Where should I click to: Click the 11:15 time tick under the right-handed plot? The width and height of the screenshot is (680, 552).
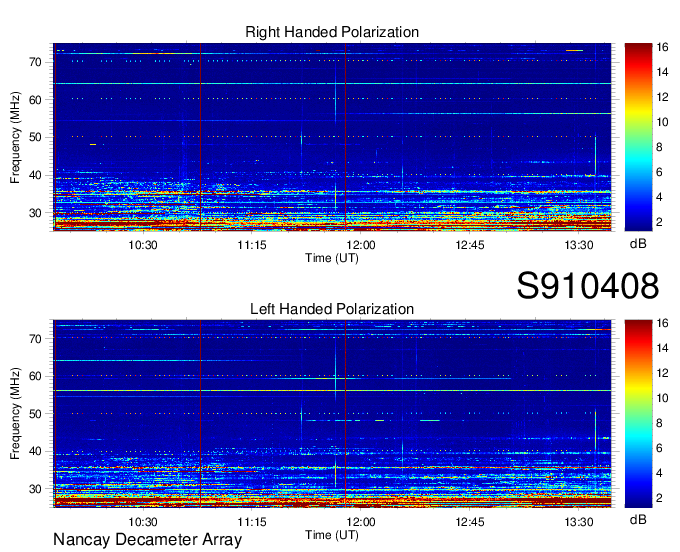252,245
